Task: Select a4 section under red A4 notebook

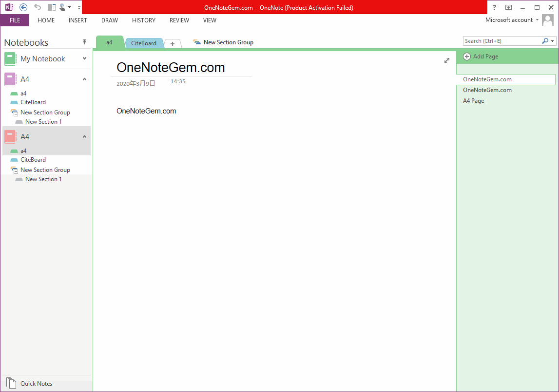Action: pos(23,151)
